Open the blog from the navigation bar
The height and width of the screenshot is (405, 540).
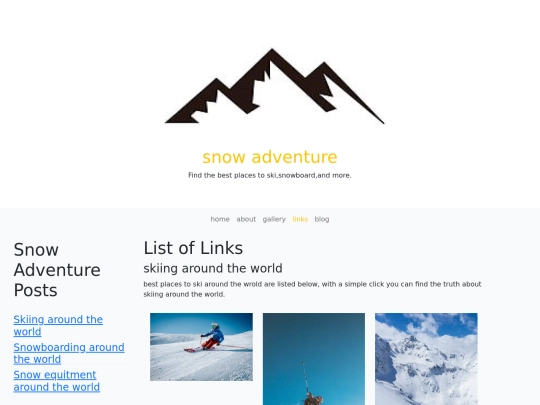[322, 219]
